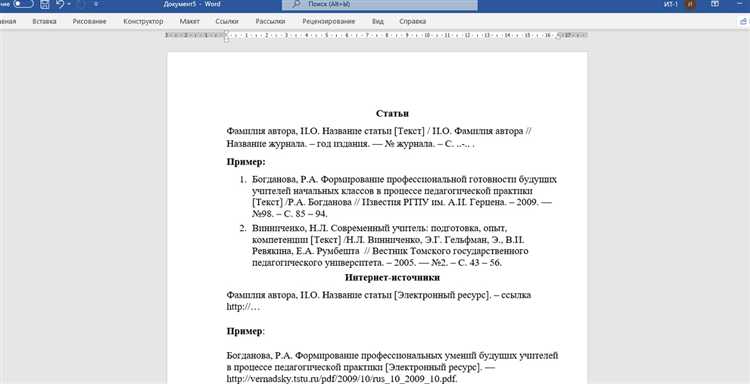Open the Undo history dropdown arrow

(69, 4)
